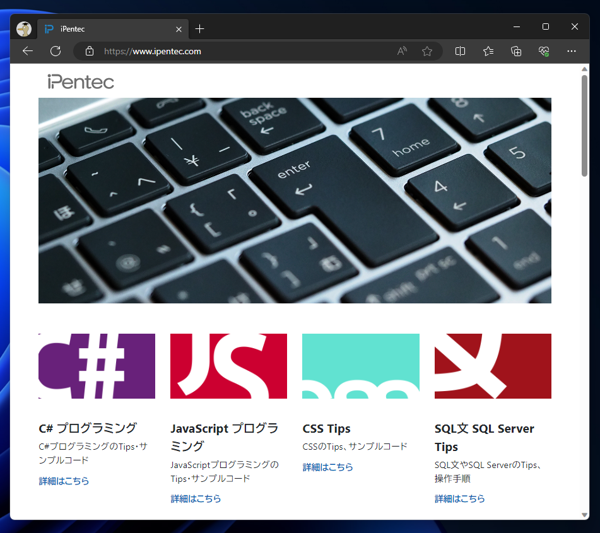Open 詳細はこちら link under CSS Tips
The image size is (600, 533).
click(328, 467)
